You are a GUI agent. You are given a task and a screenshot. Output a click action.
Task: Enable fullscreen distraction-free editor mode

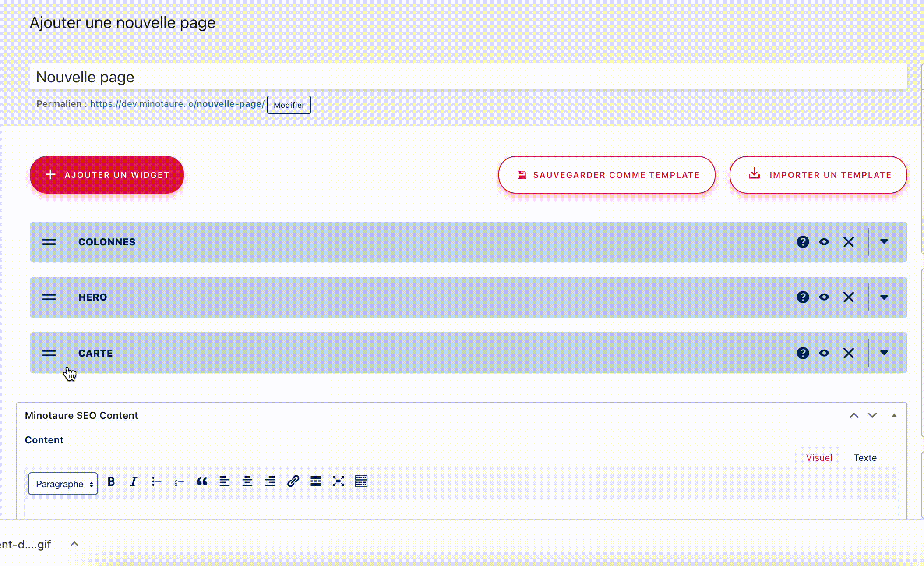338,481
